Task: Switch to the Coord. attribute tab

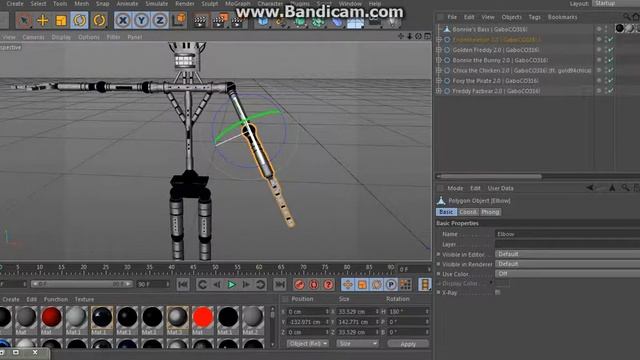Action: click(x=468, y=212)
